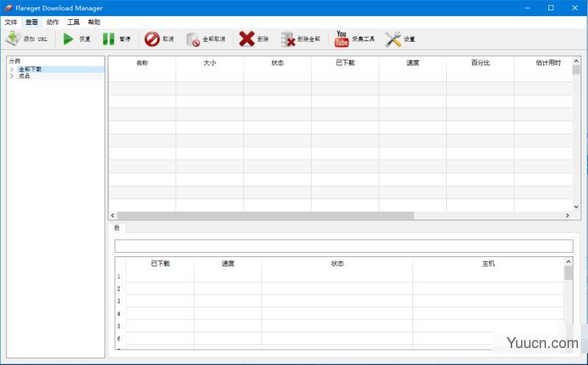Open the 工具 (Tools) menu
Image resolution: width=588 pixels, height=365 pixels.
73,22
